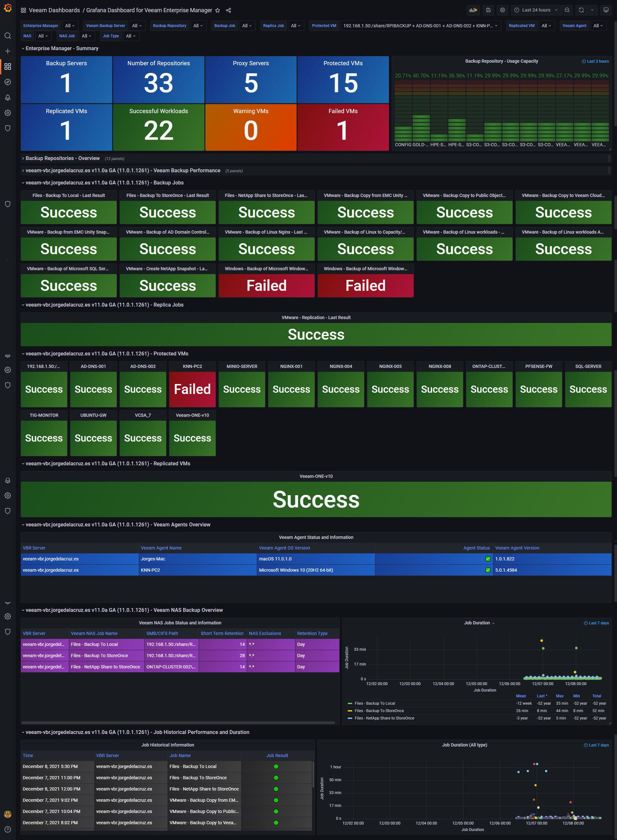
Task: Open the NAS Job All dropdown
Action: (x=86, y=36)
